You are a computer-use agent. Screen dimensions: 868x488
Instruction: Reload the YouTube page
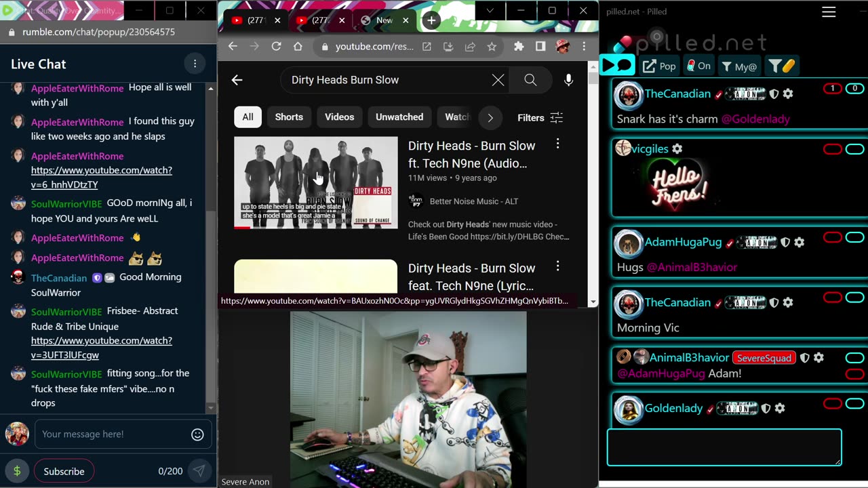[x=276, y=46]
